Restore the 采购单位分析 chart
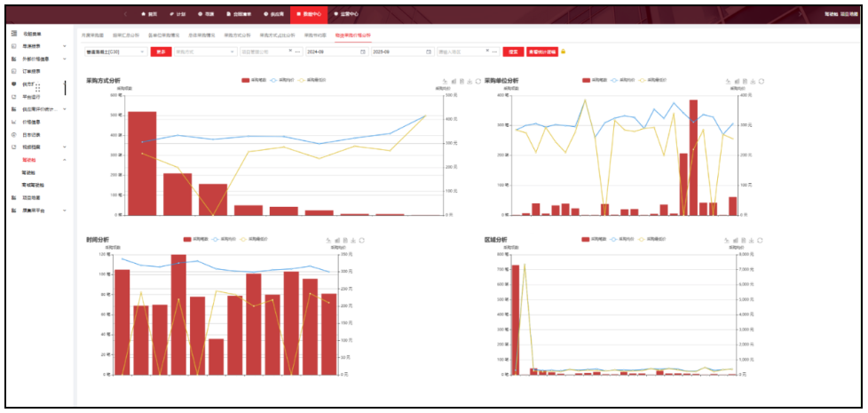 tap(761, 81)
